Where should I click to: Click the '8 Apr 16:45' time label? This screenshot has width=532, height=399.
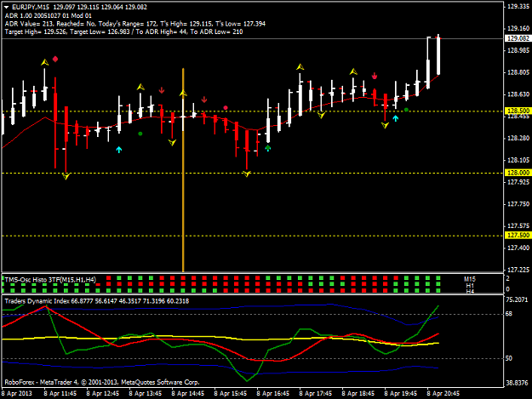tap(273, 394)
